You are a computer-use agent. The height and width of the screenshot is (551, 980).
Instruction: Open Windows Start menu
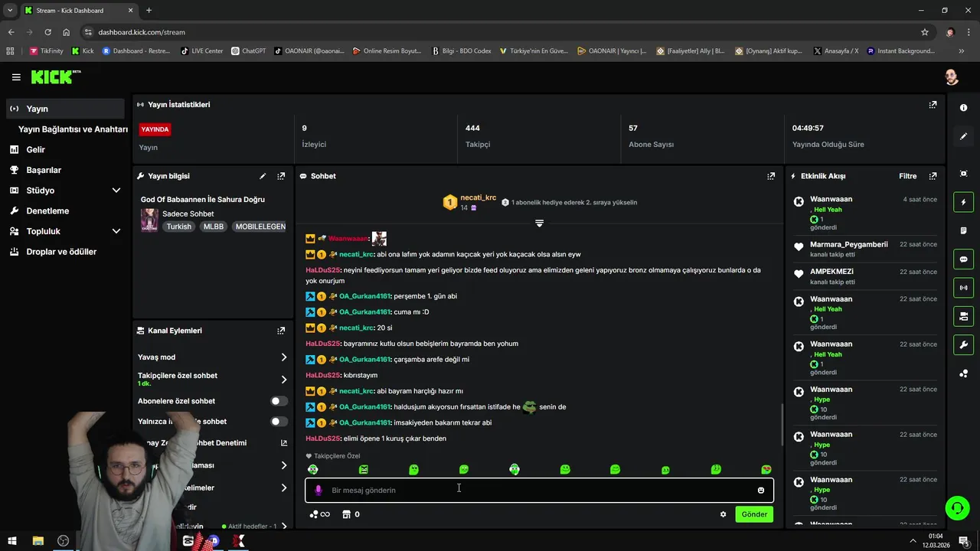tap(11, 541)
